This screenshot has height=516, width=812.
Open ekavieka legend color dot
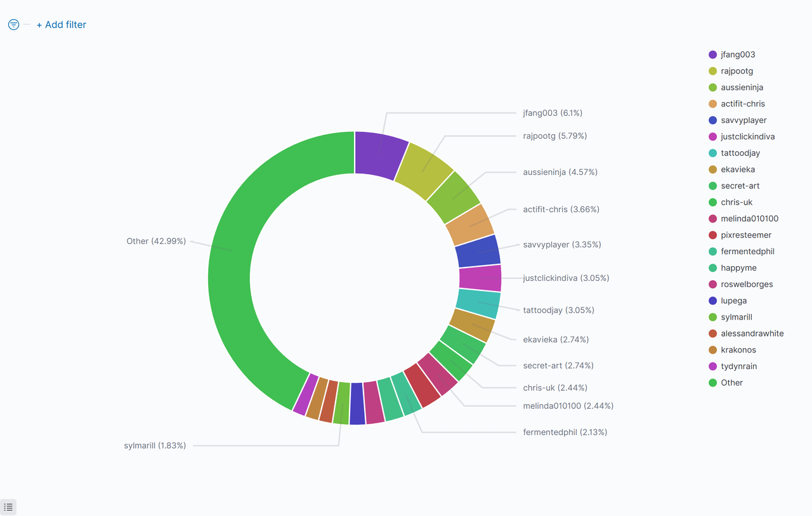[712, 170]
